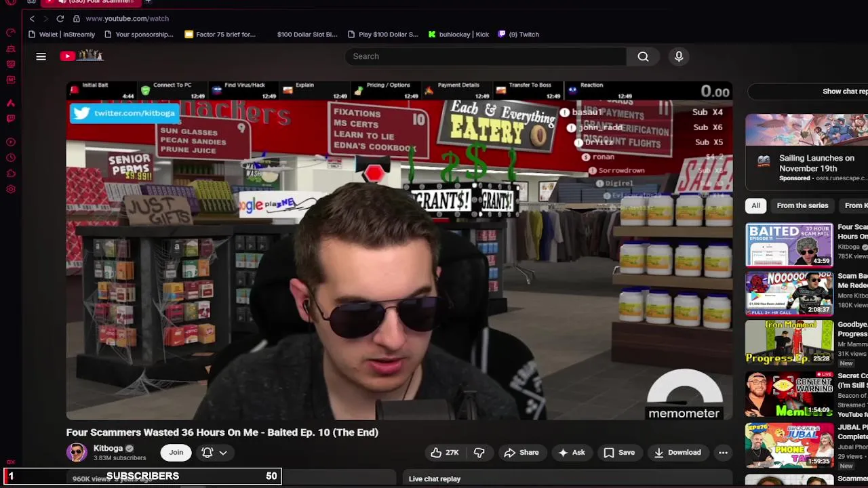Click the address bar lock icon
Screen dimensions: 868x488
tap(76, 18)
